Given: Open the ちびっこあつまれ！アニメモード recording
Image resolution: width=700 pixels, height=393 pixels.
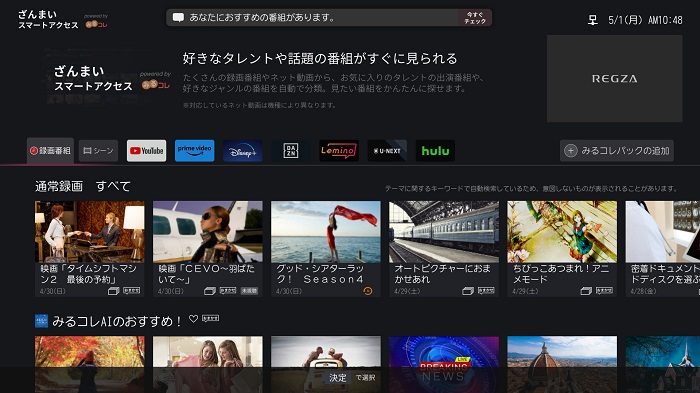Looking at the screenshot, I should coord(562,248).
